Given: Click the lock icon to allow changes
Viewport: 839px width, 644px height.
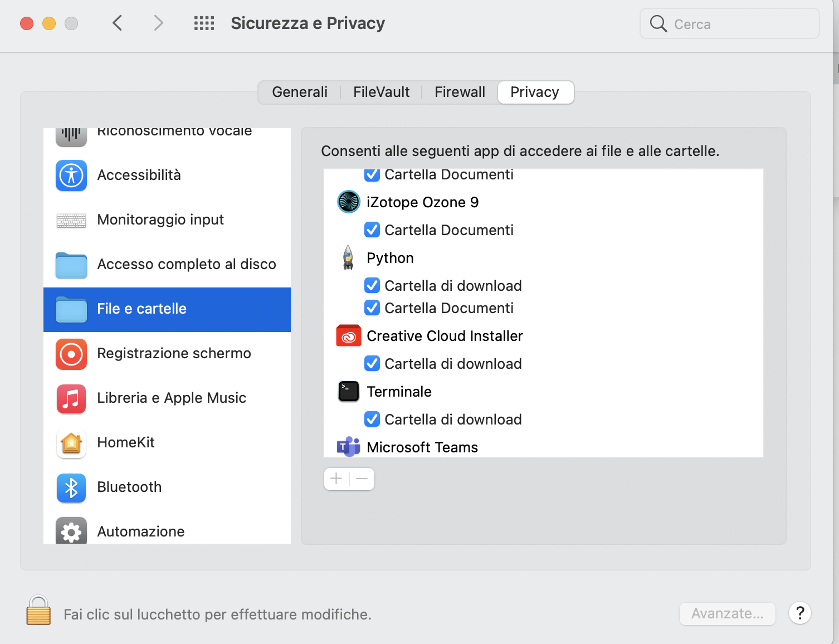Looking at the screenshot, I should (38, 611).
